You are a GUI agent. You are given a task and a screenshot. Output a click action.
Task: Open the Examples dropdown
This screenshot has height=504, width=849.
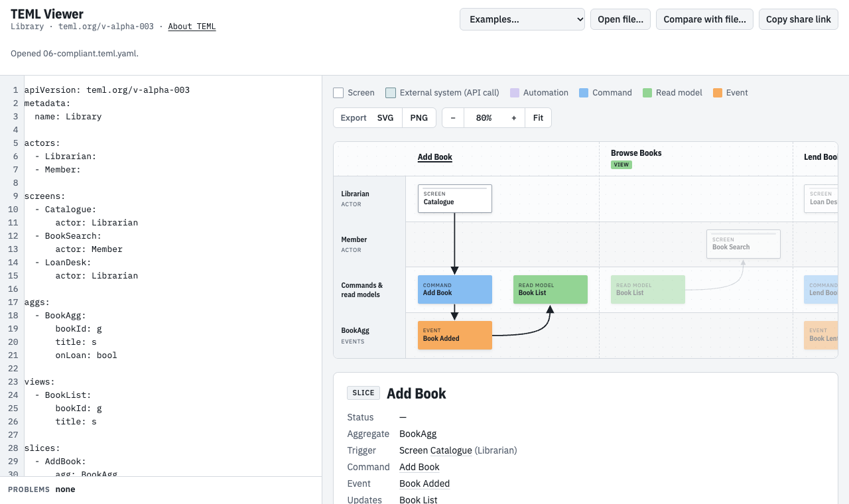522,19
